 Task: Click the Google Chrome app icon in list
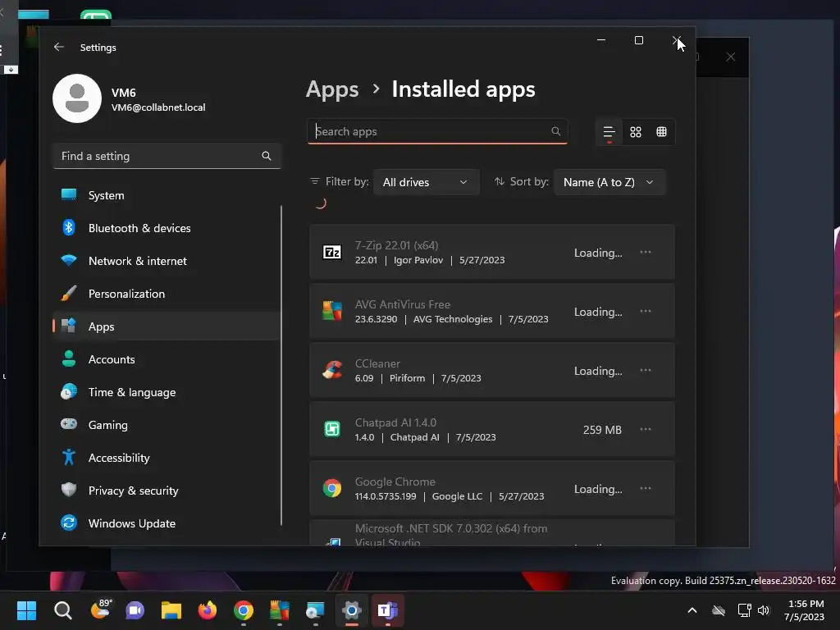(x=332, y=488)
